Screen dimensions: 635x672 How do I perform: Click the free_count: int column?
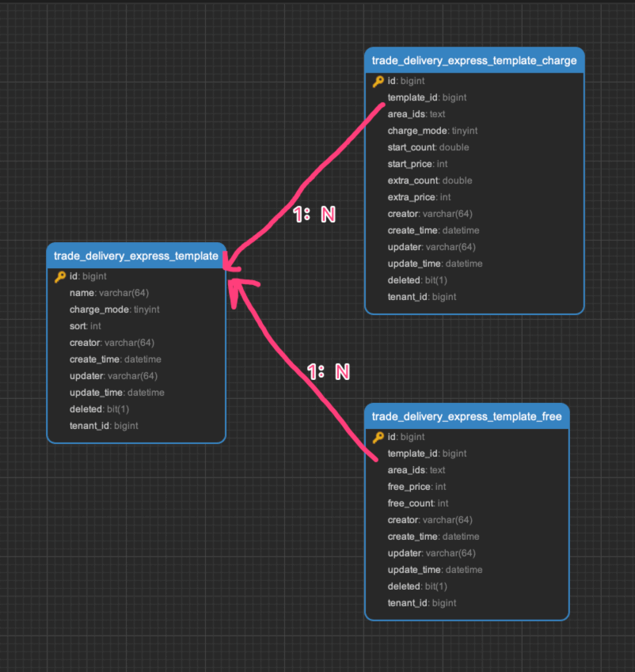[418, 503]
